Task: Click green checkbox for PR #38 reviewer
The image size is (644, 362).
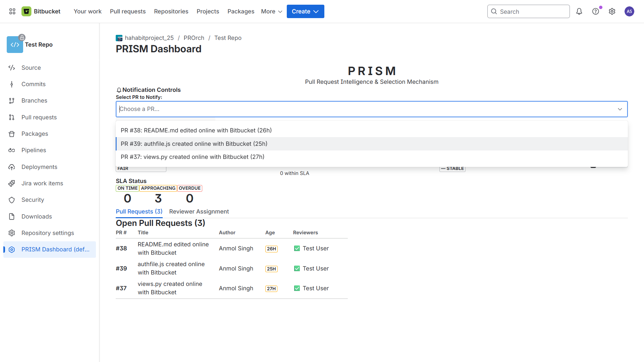Action: click(297, 248)
